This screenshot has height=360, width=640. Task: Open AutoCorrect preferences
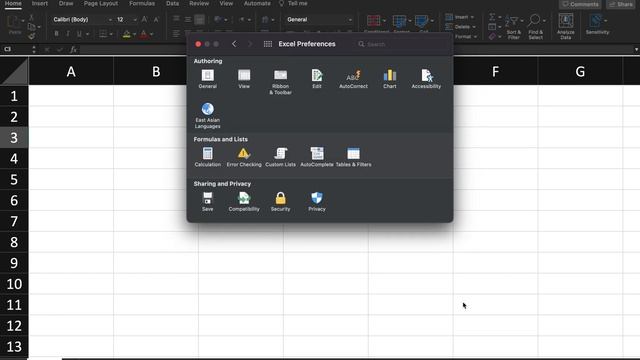pyautogui.click(x=353, y=79)
